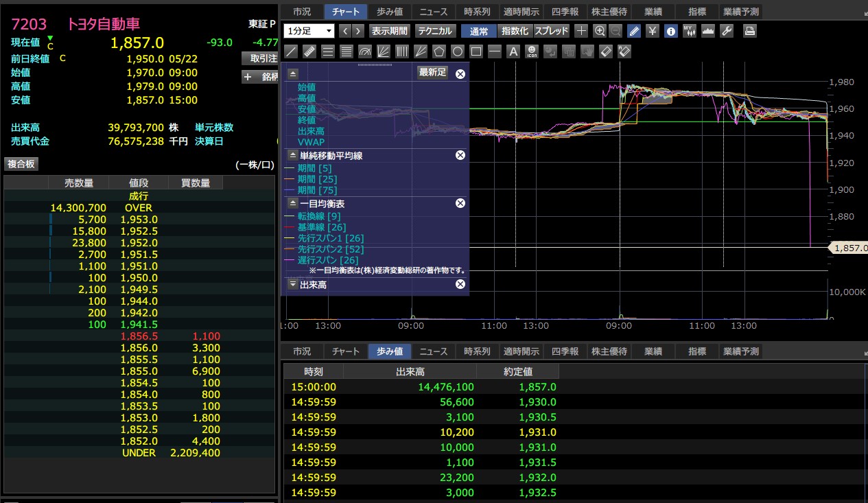Toggle the chart info legend icon
The image size is (868, 503).
pyautogui.click(x=671, y=31)
